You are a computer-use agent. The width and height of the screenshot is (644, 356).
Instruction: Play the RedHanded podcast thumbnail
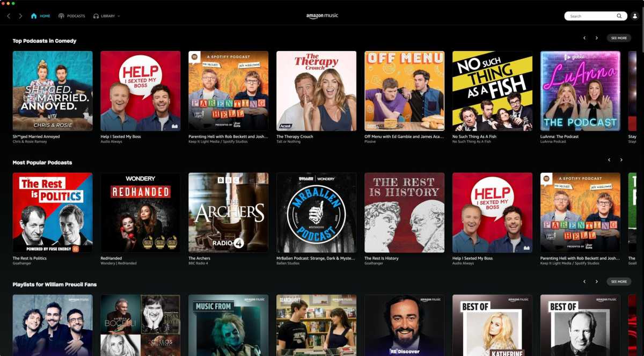pos(140,212)
